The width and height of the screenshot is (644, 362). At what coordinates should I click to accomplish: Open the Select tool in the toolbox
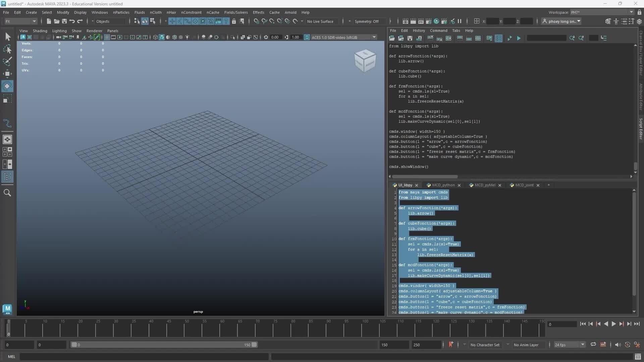(7, 36)
